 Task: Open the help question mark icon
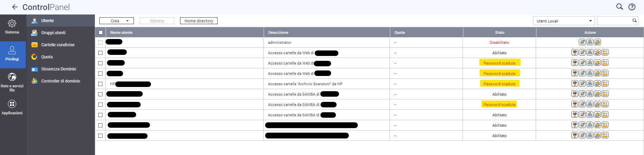632,7
